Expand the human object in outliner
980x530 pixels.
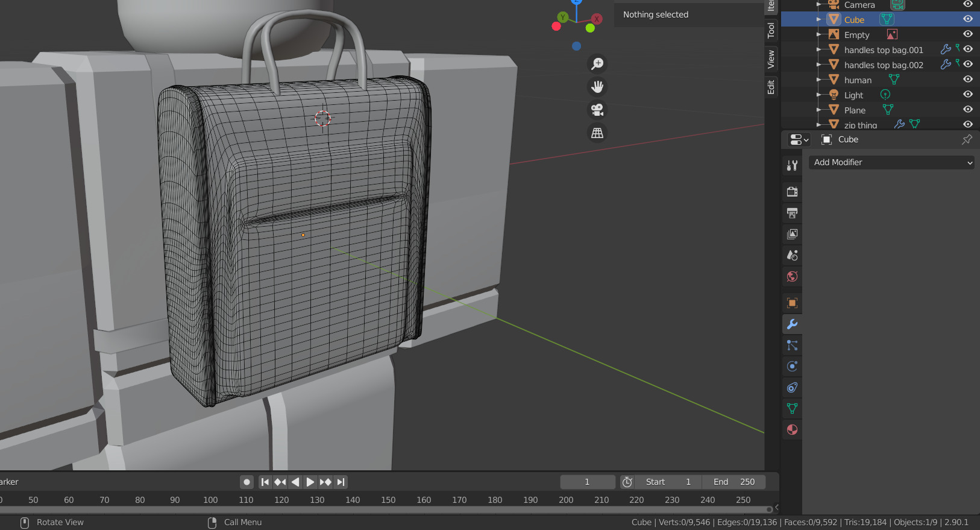coord(818,80)
